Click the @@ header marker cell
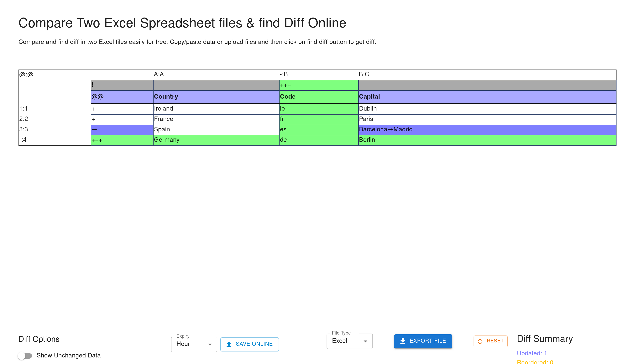 click(x=97, y=97)
